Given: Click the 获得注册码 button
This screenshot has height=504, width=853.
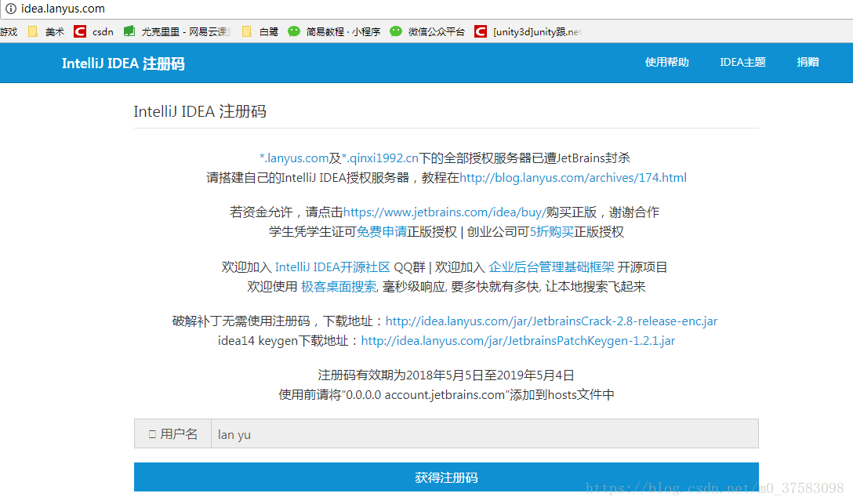Looking at the screenshot, I should [x=446, y=477].
